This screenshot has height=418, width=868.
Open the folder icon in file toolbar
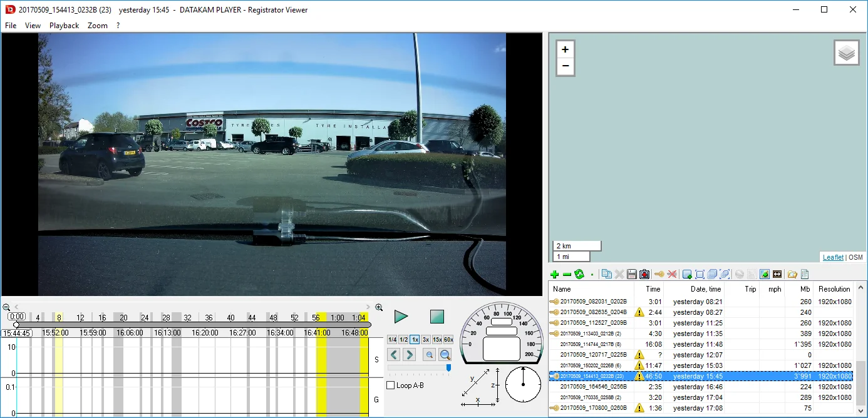(x=792, y=274)
